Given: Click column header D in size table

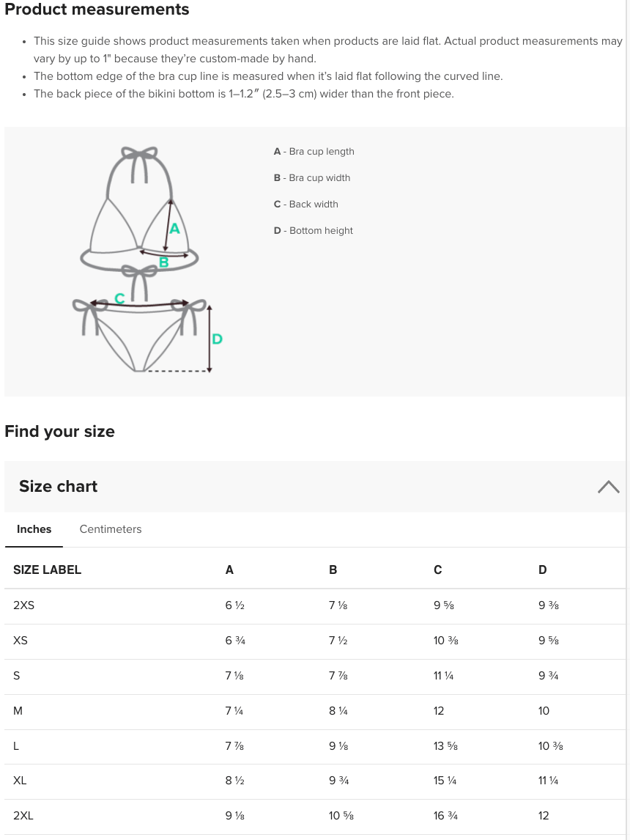Looking at the screenshot, I should coord(542,570).
